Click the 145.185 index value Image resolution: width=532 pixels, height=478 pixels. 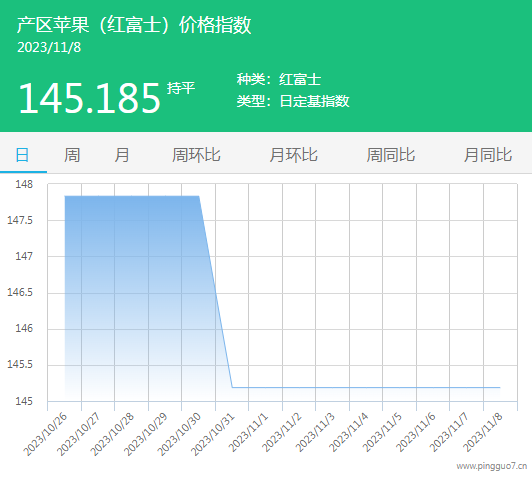89,98
